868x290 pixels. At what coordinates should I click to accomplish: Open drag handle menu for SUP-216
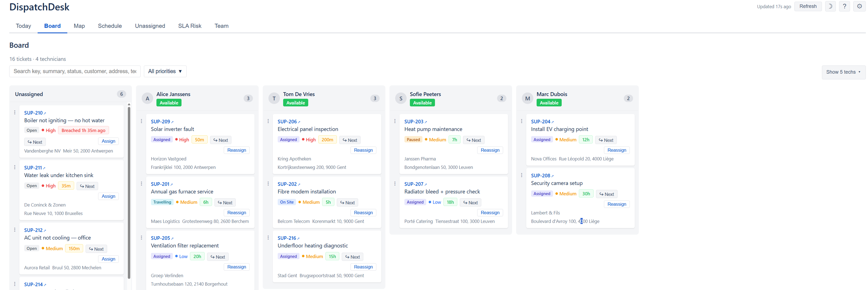tap(268, 238)
